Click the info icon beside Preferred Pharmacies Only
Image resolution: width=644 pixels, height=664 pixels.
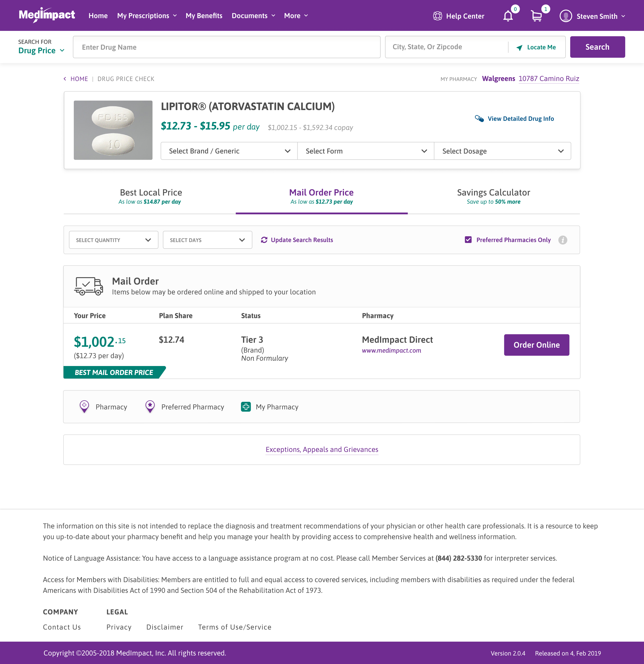[563, 240]
